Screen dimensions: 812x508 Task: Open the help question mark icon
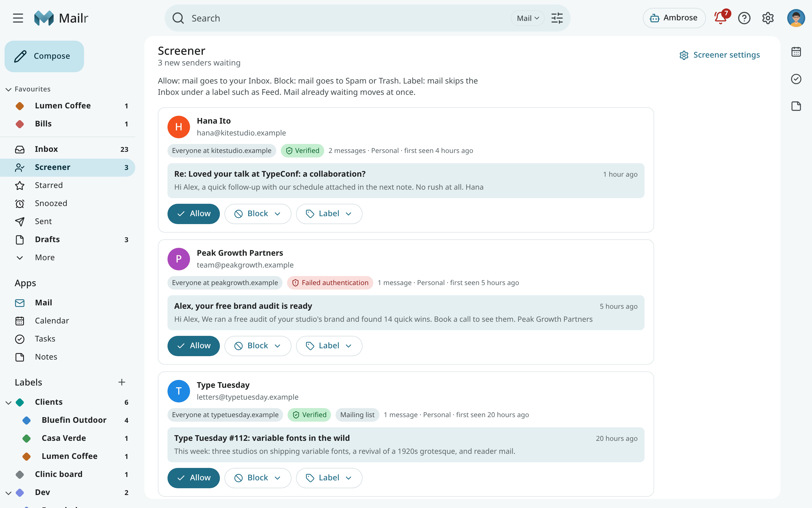coord(744,18)
